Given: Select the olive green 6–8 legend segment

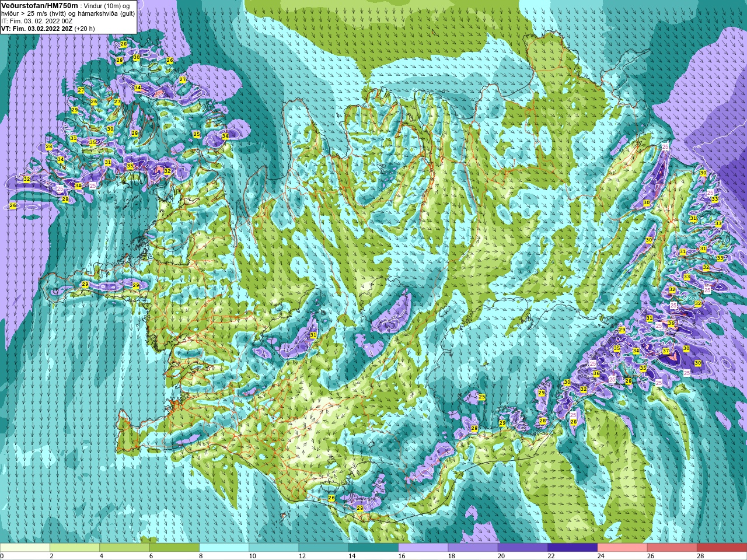Looking at the screenshot, I should pos(174,548).
